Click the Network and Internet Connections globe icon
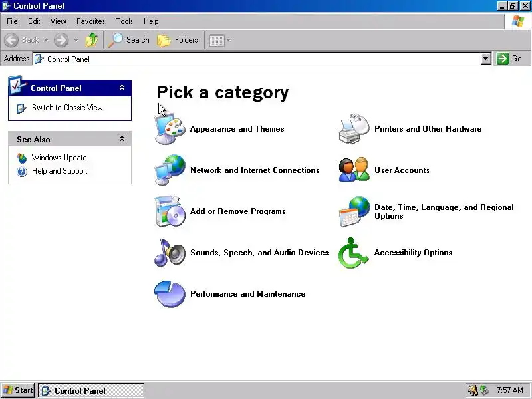This screenshot has height=399, width=532. [170, 170]
